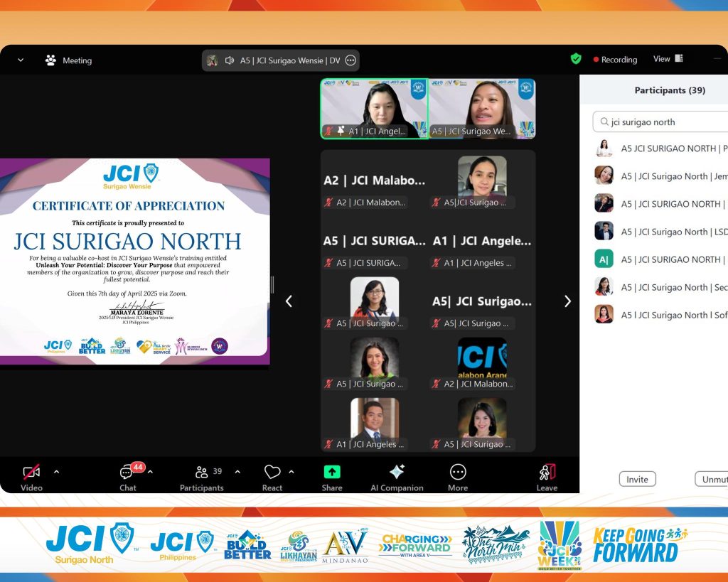Select the 'A1 | JCI Angel...' video thumbnail

[x=374, y=109]
